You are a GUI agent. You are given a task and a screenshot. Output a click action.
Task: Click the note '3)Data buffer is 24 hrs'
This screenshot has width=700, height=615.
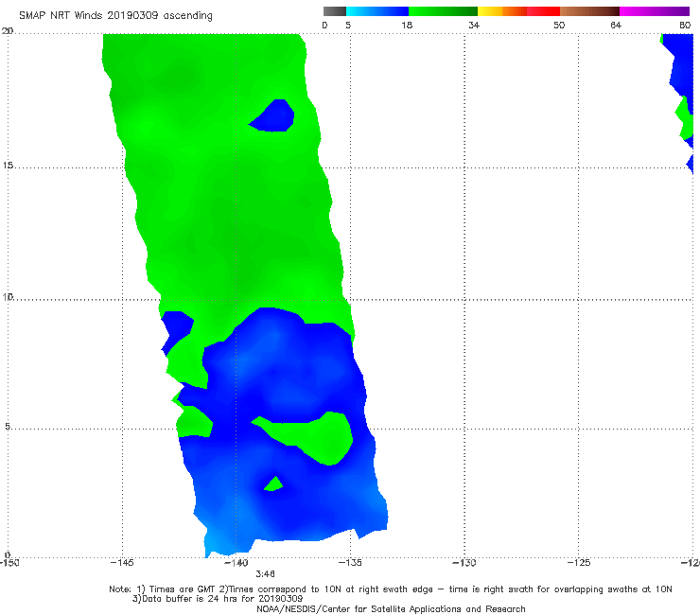(x=218, y=599)
